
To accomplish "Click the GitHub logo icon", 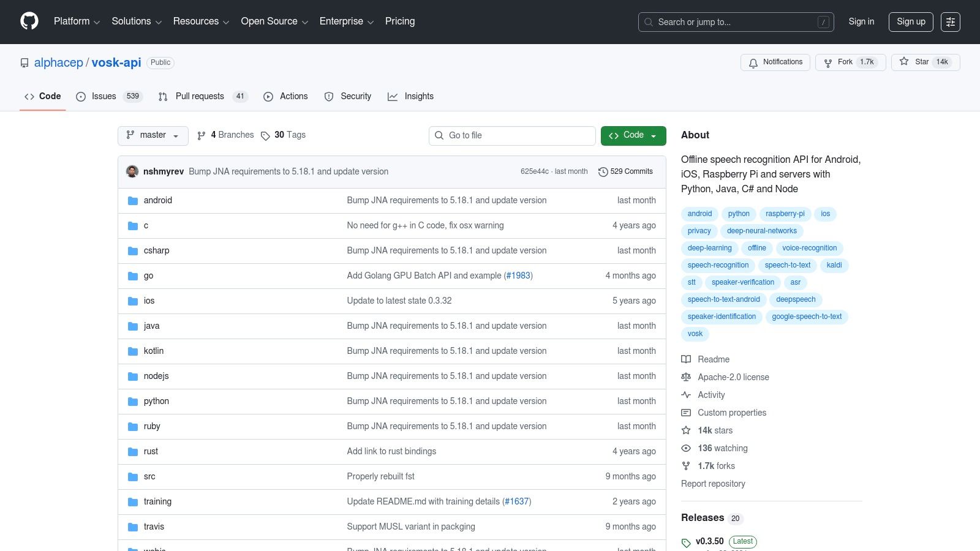I will (29, 21).
